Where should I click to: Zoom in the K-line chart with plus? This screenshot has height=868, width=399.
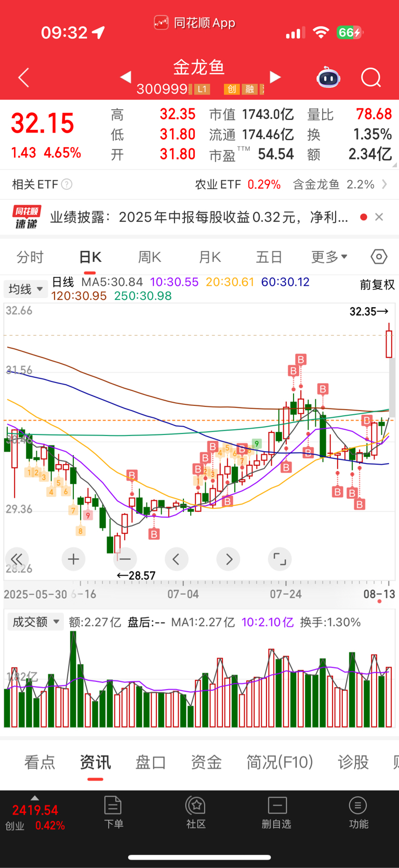(73, 559)
